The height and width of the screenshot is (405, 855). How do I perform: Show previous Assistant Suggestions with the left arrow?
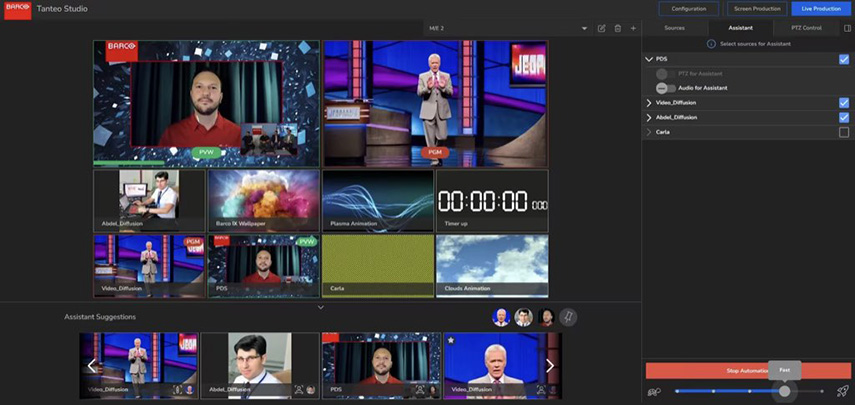coord(92,366)
